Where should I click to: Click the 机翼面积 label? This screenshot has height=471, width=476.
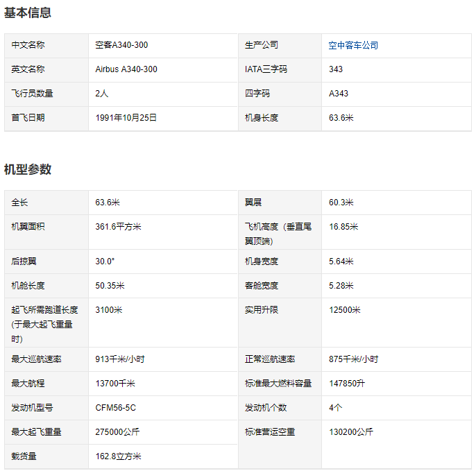tap(28, 227)
